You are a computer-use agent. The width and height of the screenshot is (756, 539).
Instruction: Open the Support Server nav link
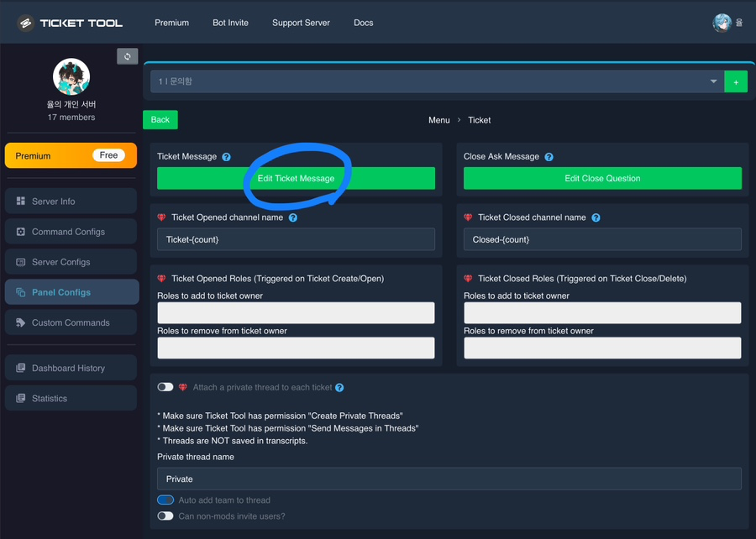(301, 23)
